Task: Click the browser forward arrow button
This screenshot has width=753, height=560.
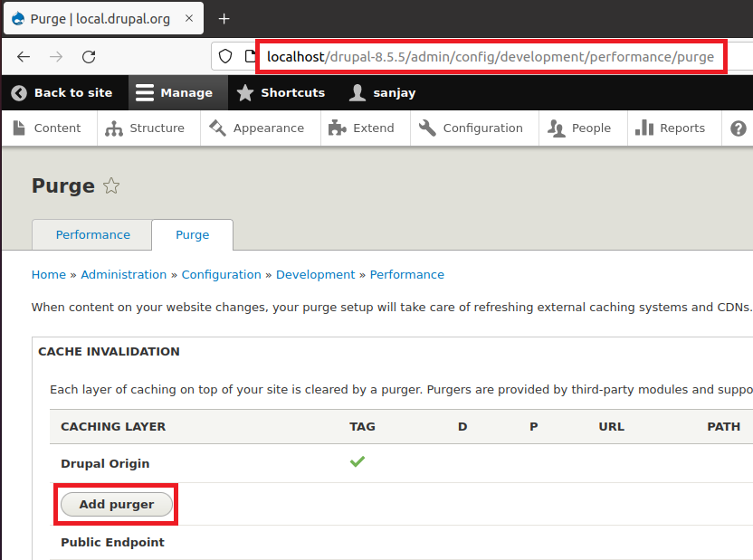Action: click(x=56, y=57)
